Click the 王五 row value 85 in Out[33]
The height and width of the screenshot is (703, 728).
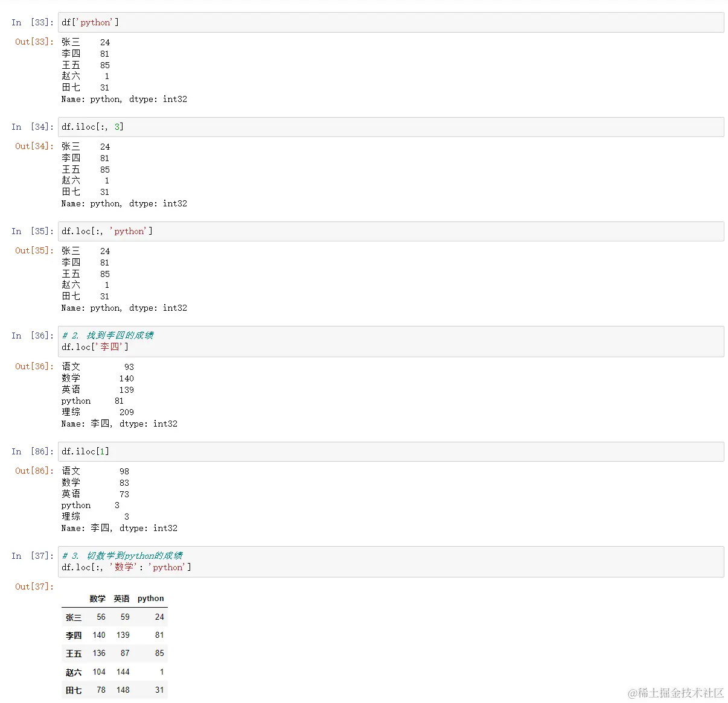click(105, 65)
